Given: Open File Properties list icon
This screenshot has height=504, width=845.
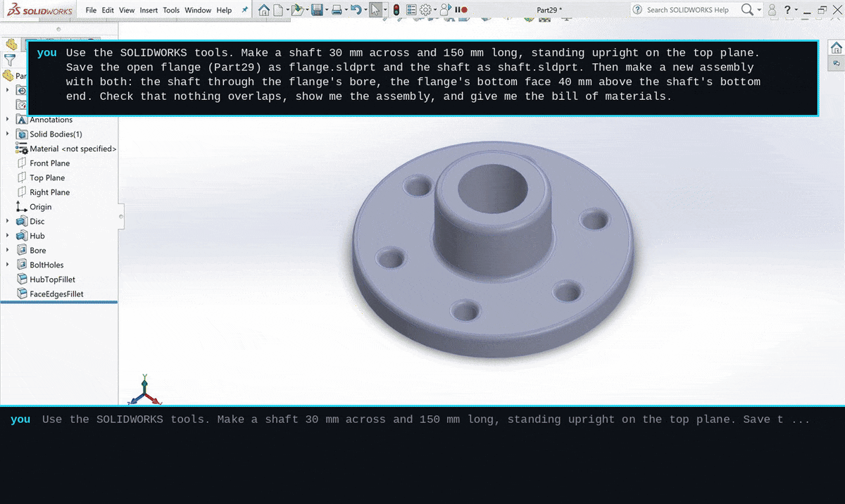Looking at the screenshot, I should tap(411, 10).
